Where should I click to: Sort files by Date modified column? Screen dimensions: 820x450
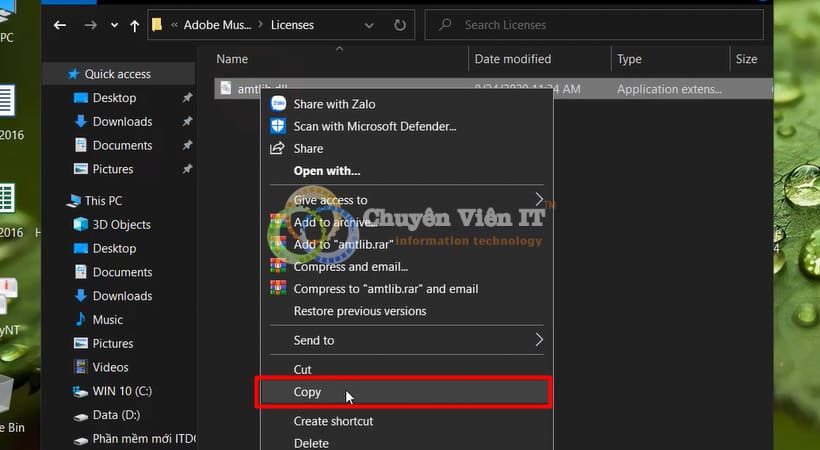(x=513, y=59)
